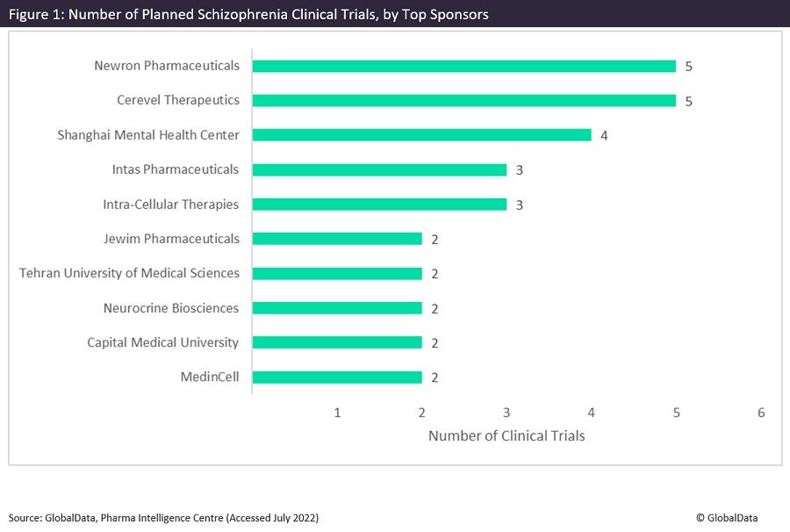Click the Tehran University of Medical Sciences bar
Screen dimensions: 790x532
[337, 273]
